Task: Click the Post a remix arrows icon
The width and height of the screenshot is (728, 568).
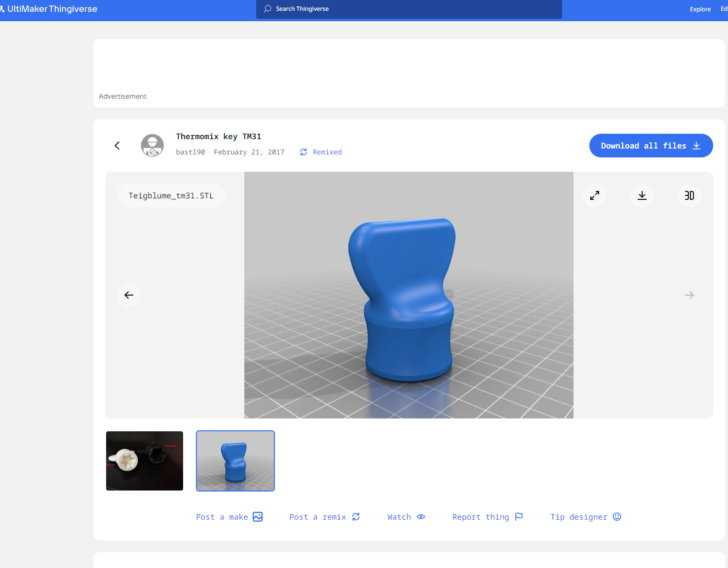Action: 356,517
